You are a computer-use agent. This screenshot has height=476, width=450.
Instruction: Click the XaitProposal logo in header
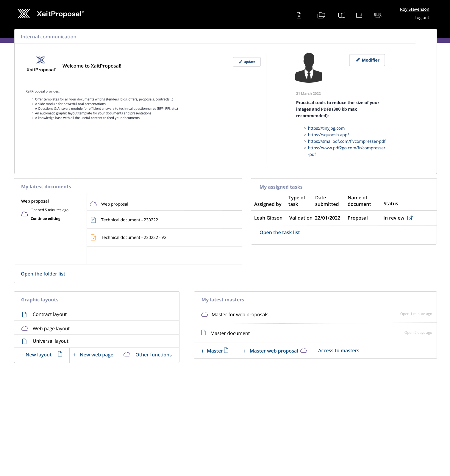pos(51,14)
